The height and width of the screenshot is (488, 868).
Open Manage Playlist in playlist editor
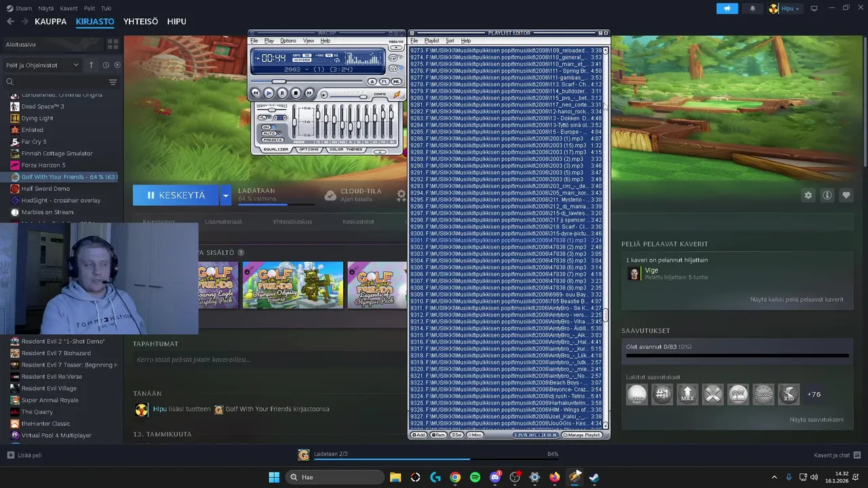coord(581,435)
